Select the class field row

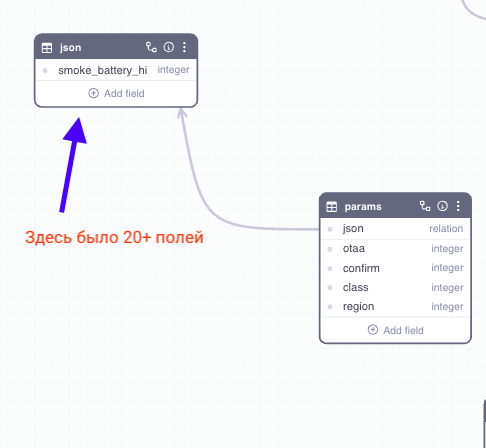tap(395, 287)
